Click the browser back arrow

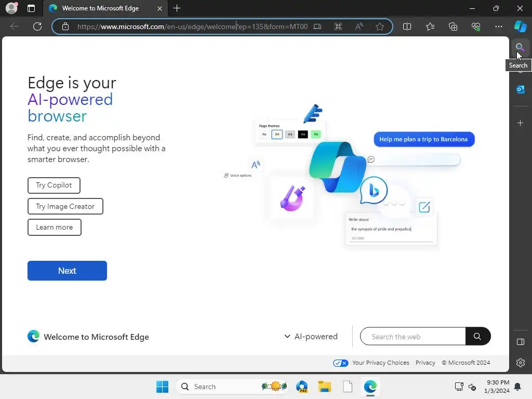[14, 26]
